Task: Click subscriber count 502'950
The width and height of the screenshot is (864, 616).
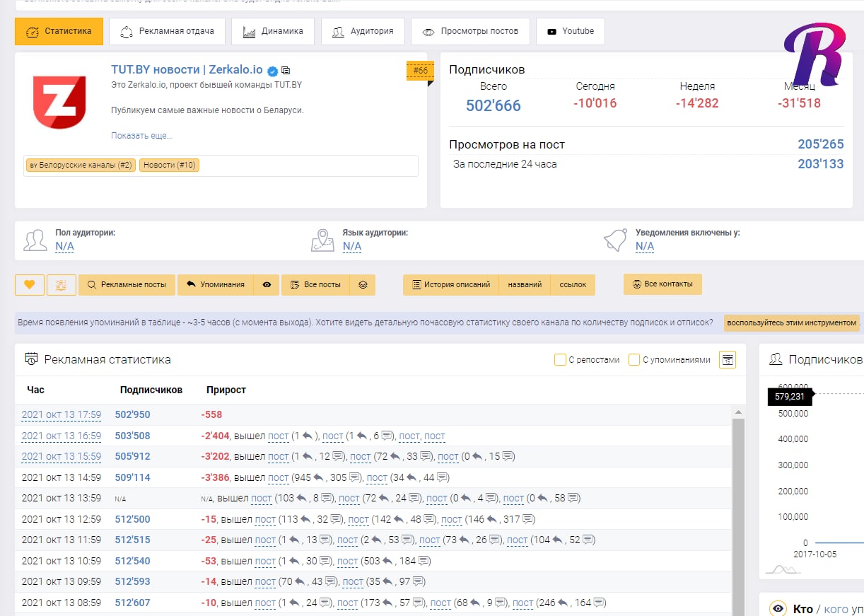Action: pyautogui.click(x=133, y=415)
